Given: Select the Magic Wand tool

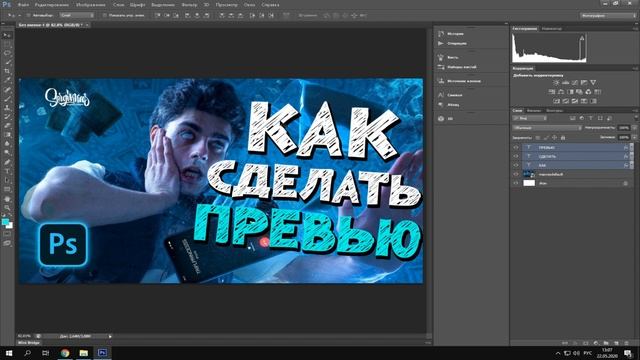Looking at the screenshot, I should pos(7,62).
